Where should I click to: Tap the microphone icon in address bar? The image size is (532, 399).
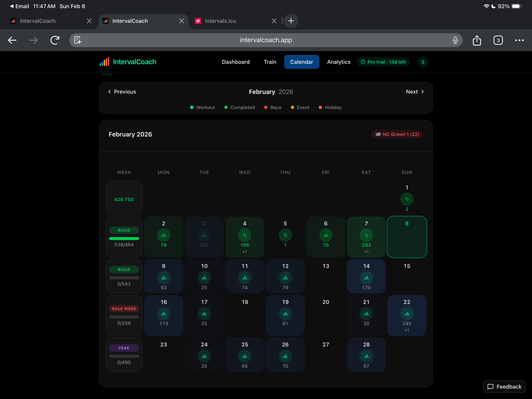[x=455, y=40]
